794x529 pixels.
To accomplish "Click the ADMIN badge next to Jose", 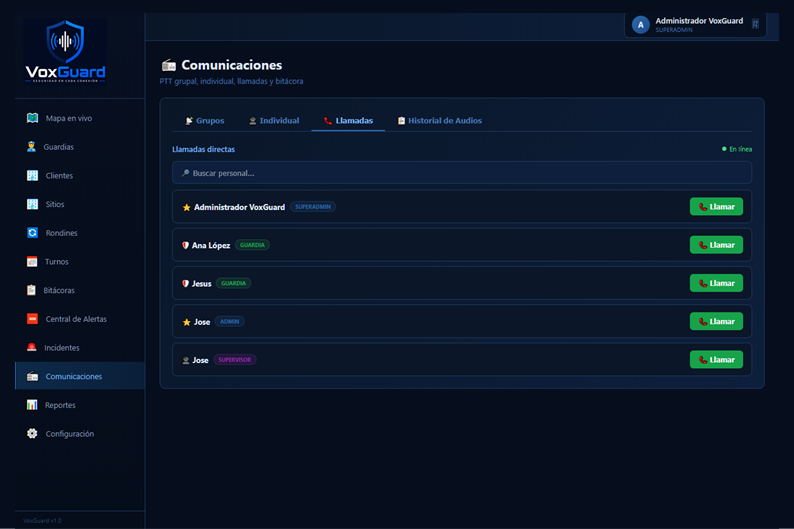I will point(229,321).
